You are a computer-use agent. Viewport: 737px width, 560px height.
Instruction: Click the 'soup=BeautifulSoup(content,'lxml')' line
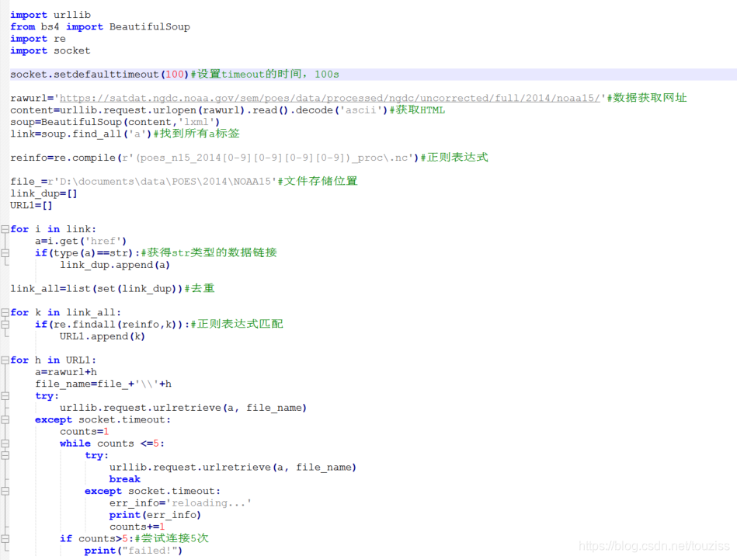[115, 122]
